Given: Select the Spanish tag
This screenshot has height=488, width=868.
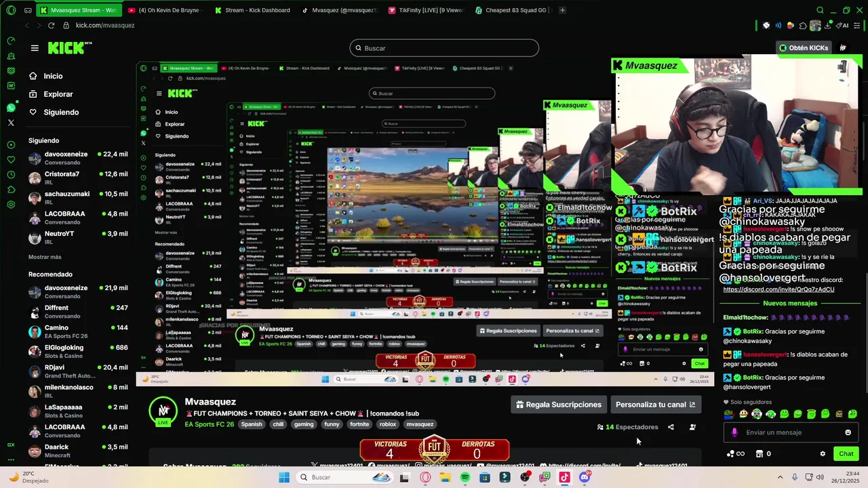Looking at the screenshot, I should [251, 424].
